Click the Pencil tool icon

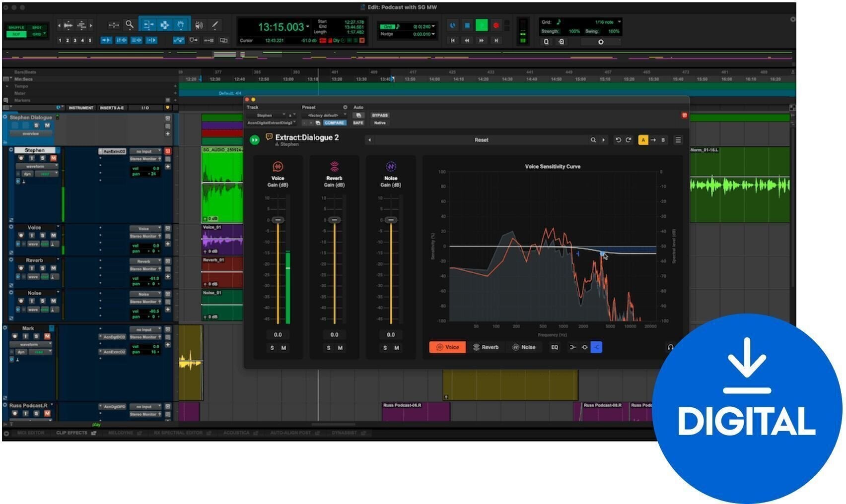coord(215,25)
